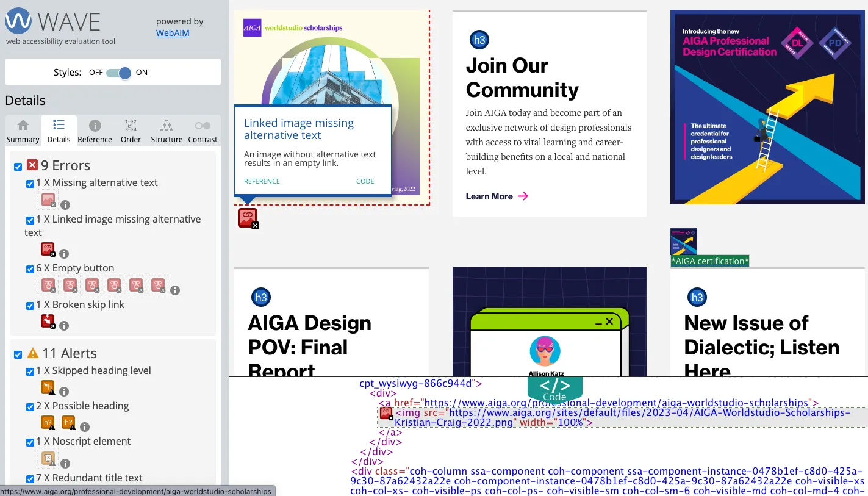Open the Contrast tab

click(203, 130)
